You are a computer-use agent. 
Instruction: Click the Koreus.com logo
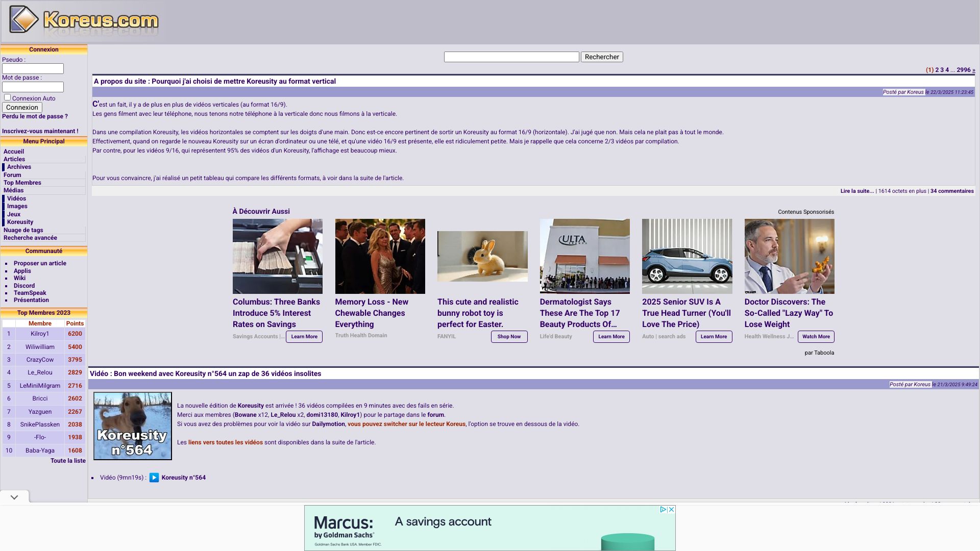[x=84, y=21]
